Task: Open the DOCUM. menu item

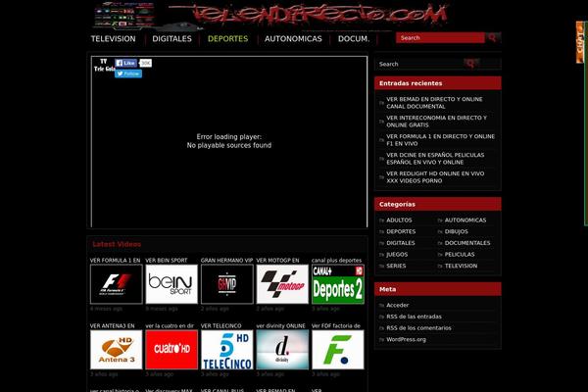Action: [354, 38]
